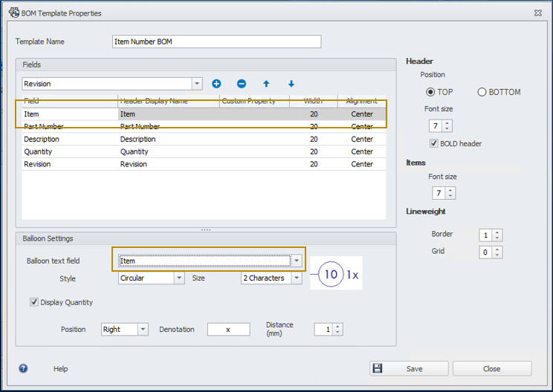Click the blue Help question mark icon
The width and height of the screenshot is (553, 392).
pyautogui.click(x=23, y=368)
